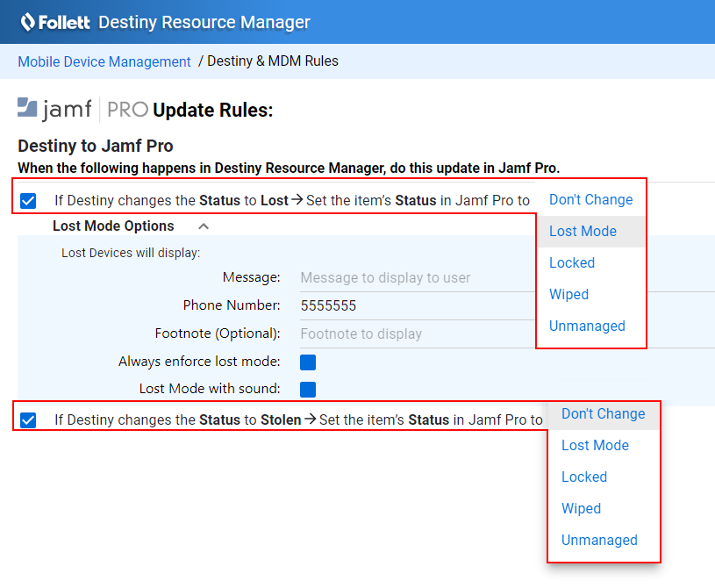The width and height of the screenshot is (715, 588).
Task: Select Wiped in Stolen status dropdown
Action: pyautogui.click(x=604, y=508)
